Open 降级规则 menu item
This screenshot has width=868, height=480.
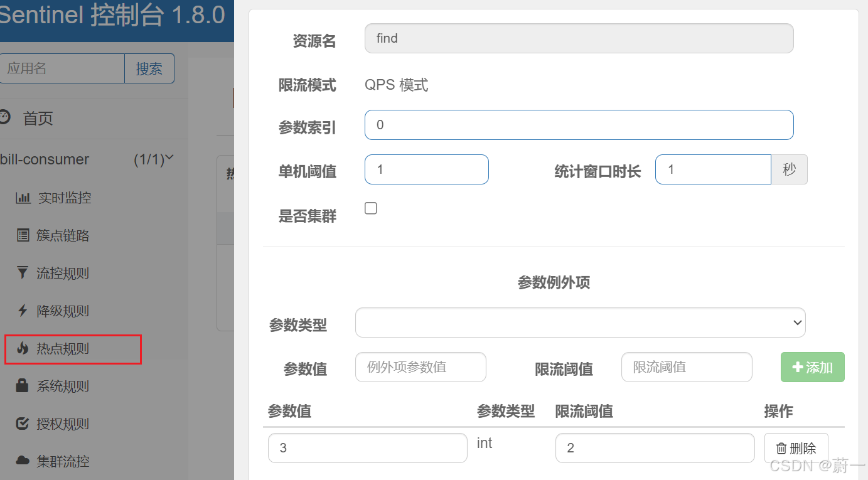[x=63, y=311]
